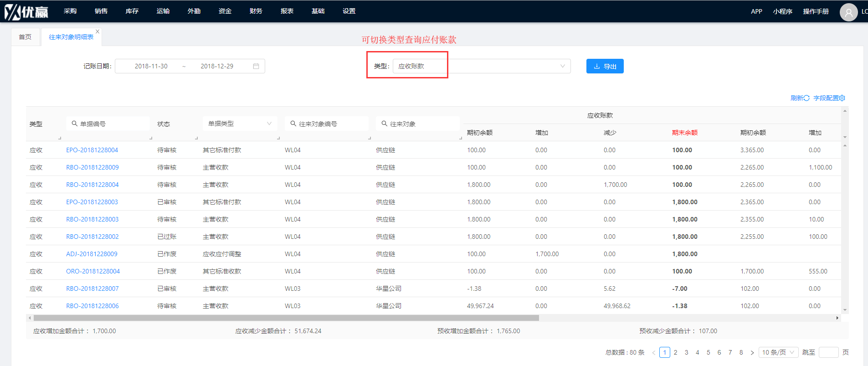
Task: Click the end date 2018-12-29 field
Action: (217, 66)
